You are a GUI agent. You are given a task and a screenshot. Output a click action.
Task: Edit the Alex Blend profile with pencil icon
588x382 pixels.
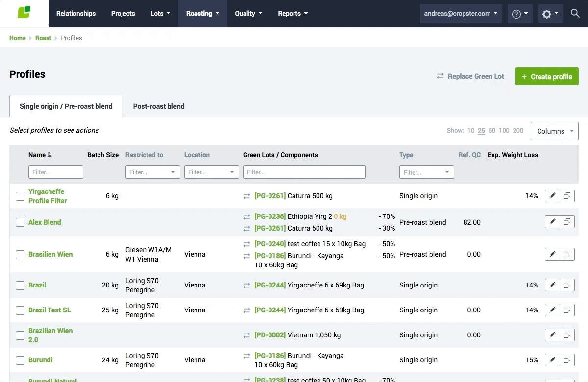coord(552,222)
